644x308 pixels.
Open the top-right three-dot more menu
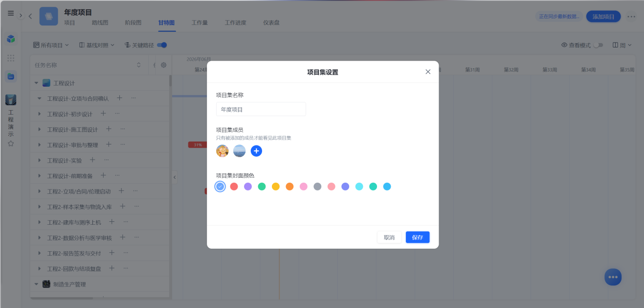tap(631, 16)
